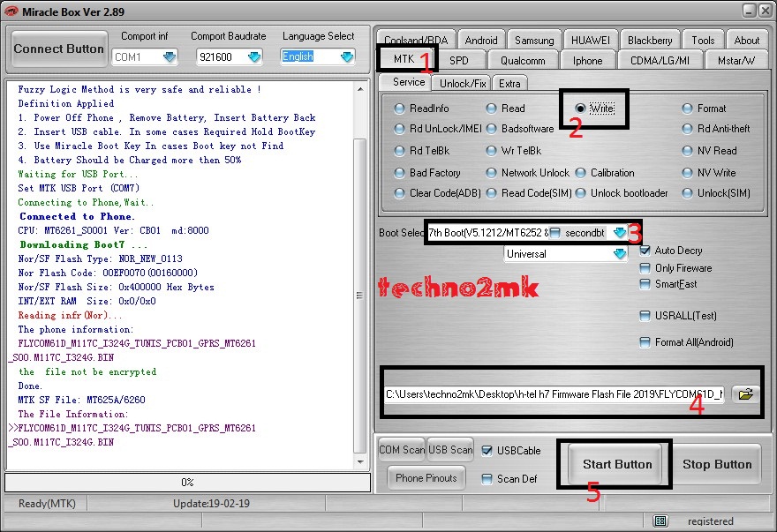
Task: Click the 0% progress bar
Action: [x=186, y=483]
